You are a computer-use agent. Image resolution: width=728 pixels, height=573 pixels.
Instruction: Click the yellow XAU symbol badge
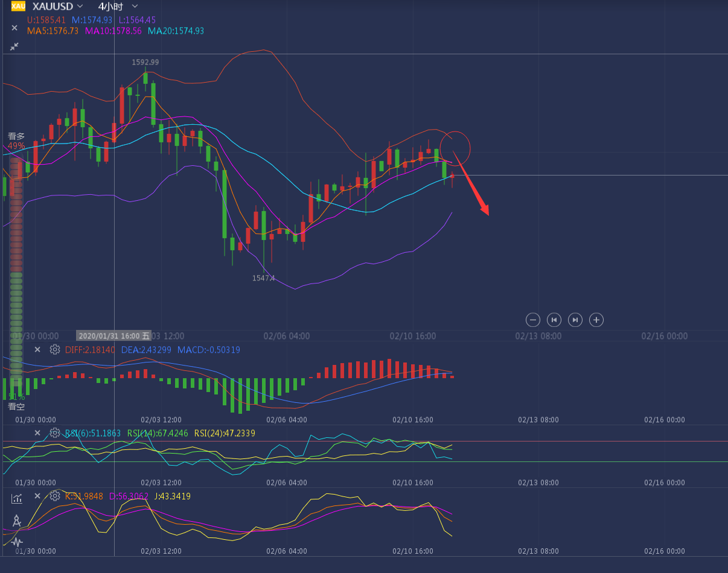(18, 7)
